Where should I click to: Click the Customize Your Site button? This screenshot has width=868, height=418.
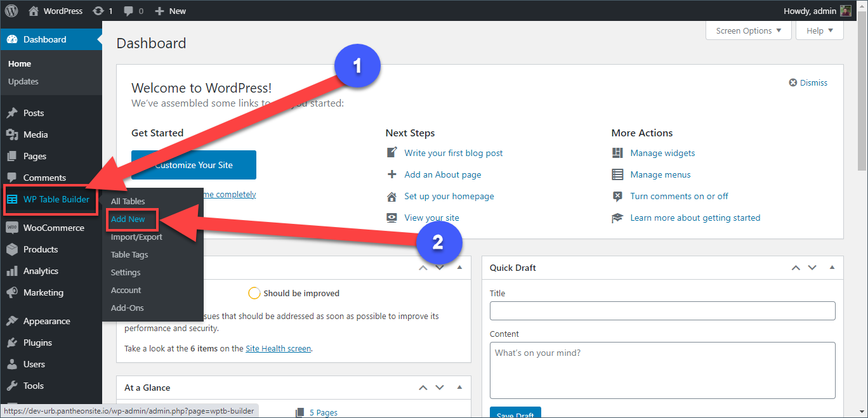[x=194, y=165]
